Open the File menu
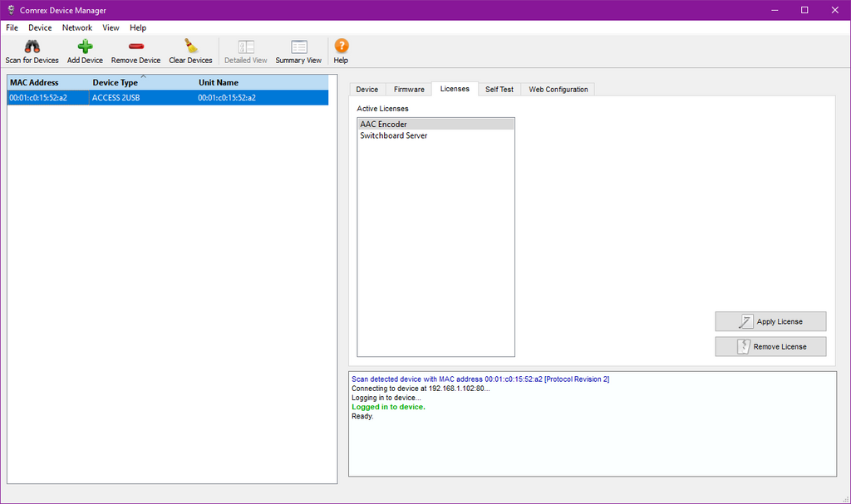 coord(12,27)
